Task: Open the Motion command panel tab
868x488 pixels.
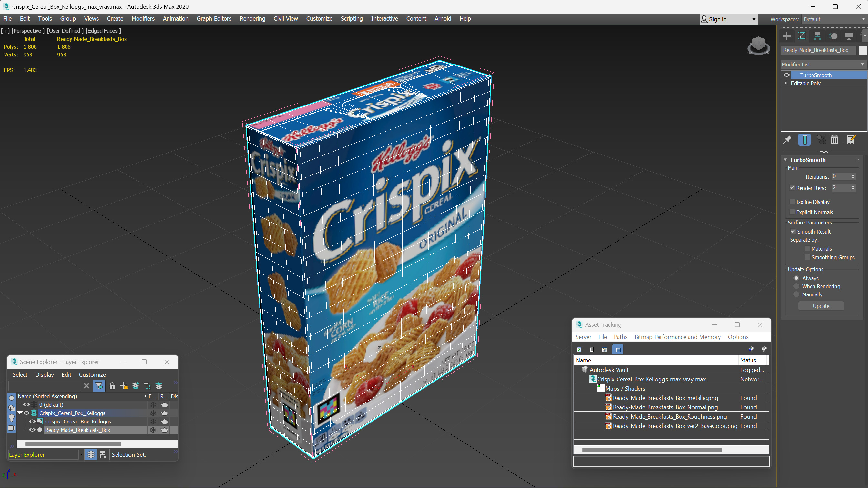Action: point(833,36)
